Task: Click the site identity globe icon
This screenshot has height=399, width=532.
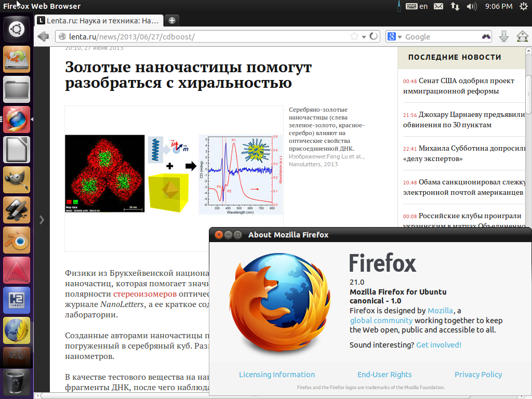Action: 62,37
